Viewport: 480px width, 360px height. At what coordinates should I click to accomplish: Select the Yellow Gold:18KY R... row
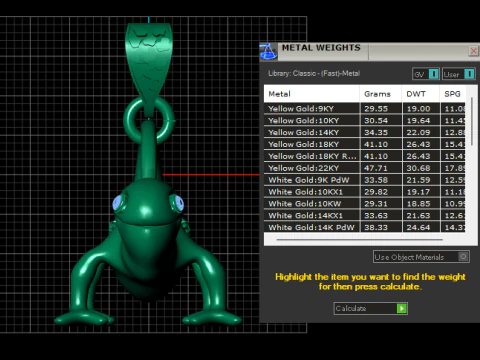[365, 156]
